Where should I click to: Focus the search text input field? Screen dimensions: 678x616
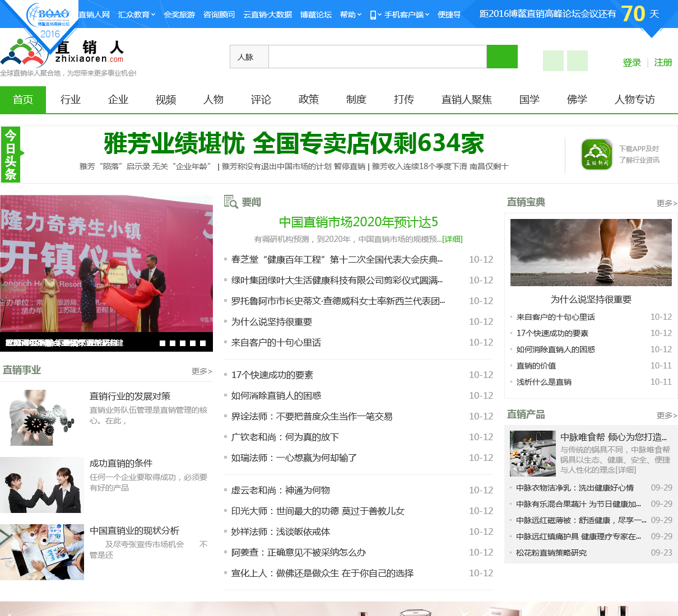(378, 57)
